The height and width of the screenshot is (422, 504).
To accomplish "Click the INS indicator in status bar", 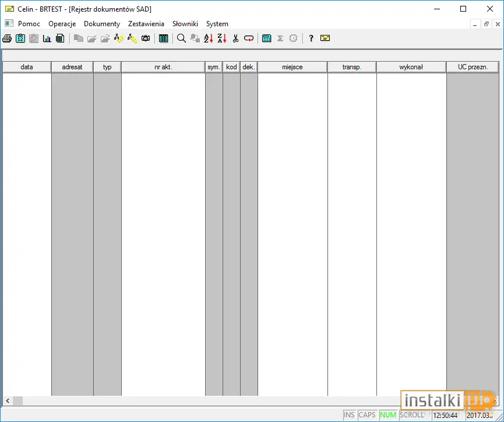I will pos(349,415).
